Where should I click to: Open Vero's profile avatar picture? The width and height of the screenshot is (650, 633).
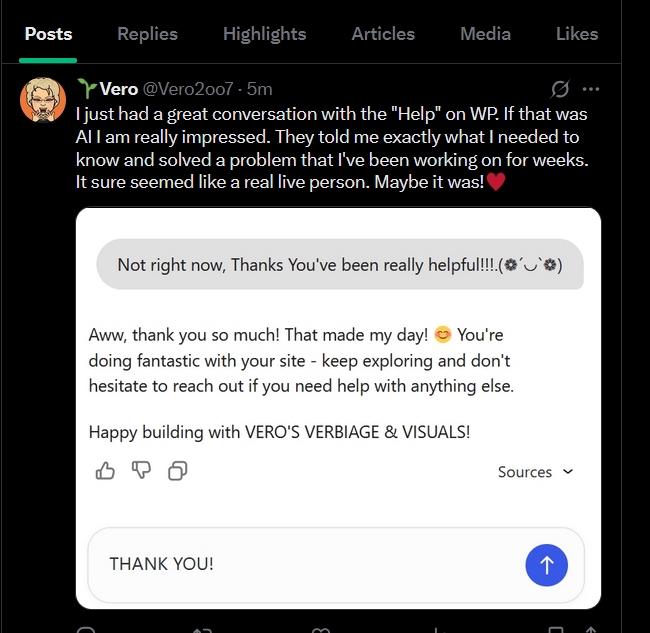tap(43, 99)
